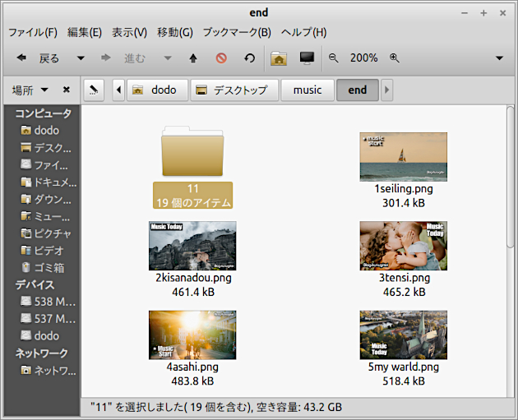Zoom in with the magnifier plus icon
518x420 pixels.
point(394,58)
